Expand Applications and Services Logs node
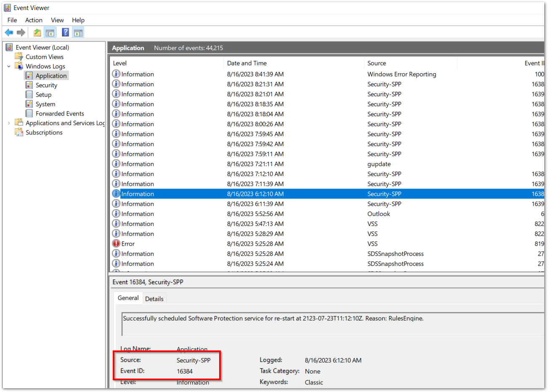The image size is (548, 392). 9,123
